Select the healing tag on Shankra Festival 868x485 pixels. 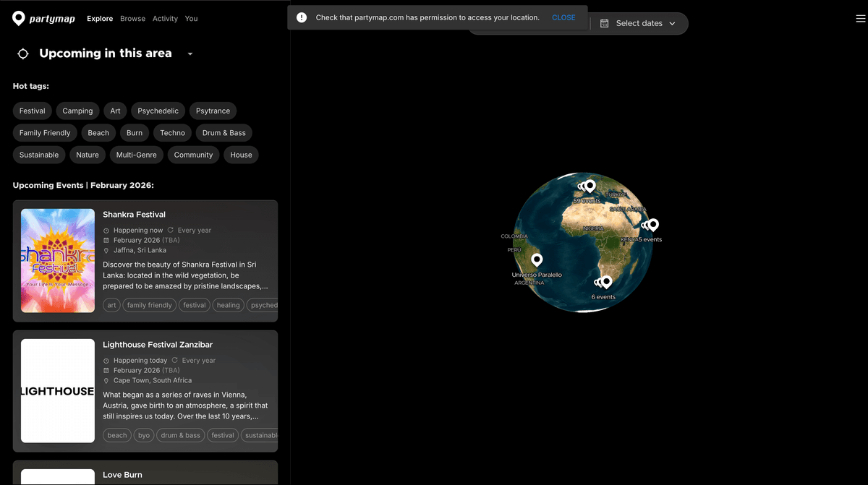(228, 305)
